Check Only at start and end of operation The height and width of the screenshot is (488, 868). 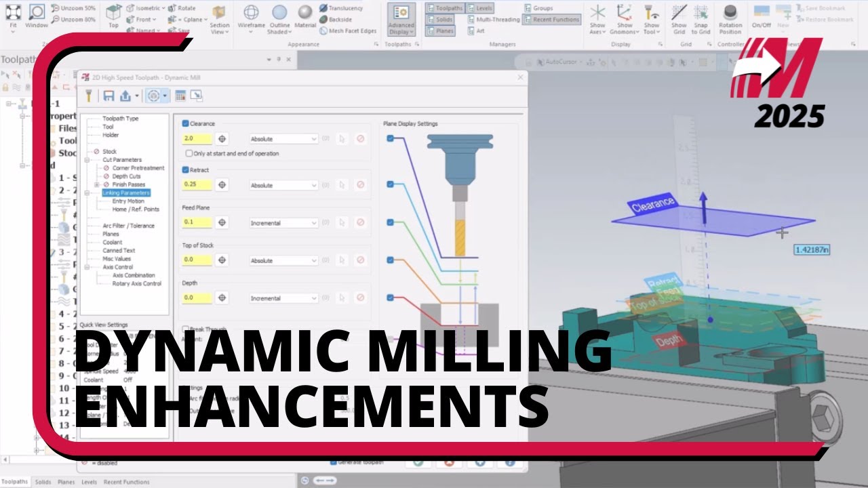pos(189,154)
